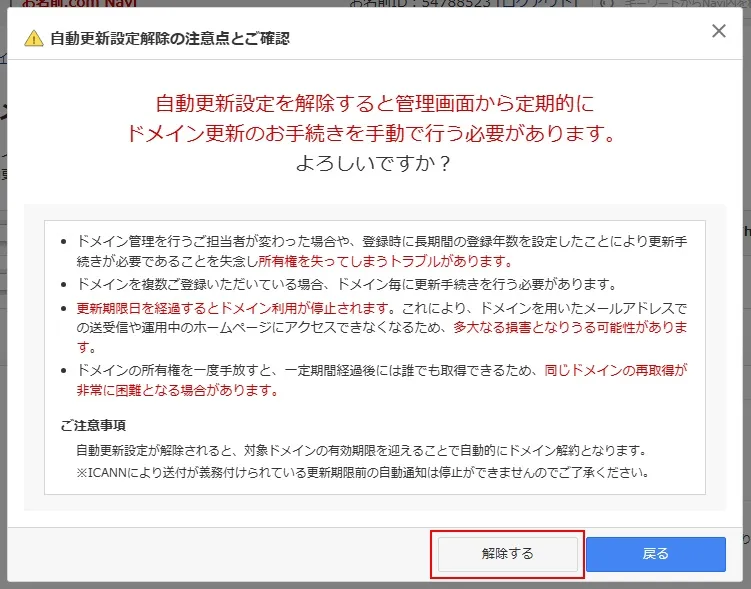Click the red headline 自動更新設定を解除すると管理画面から定期的に
This screenshot has height=589, width=751.
(375, 103)
